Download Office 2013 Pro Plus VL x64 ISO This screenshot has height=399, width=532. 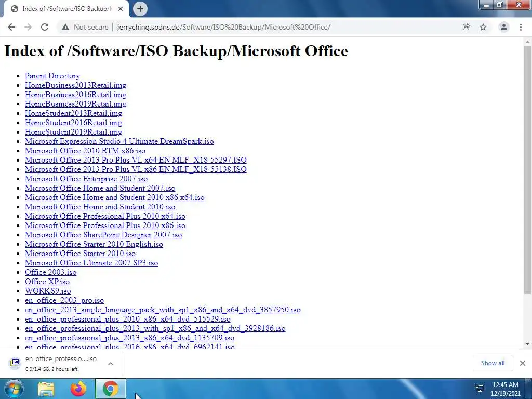click(136, 160)
